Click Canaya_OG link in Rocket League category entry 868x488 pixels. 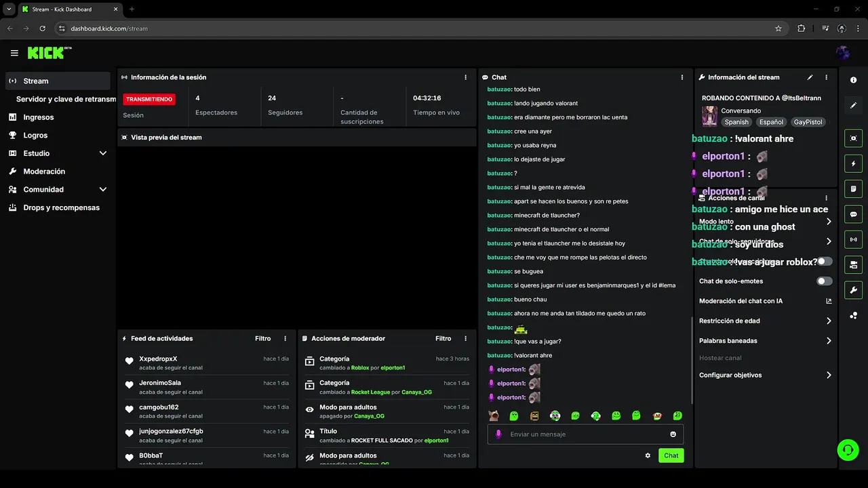click(416, 392)
